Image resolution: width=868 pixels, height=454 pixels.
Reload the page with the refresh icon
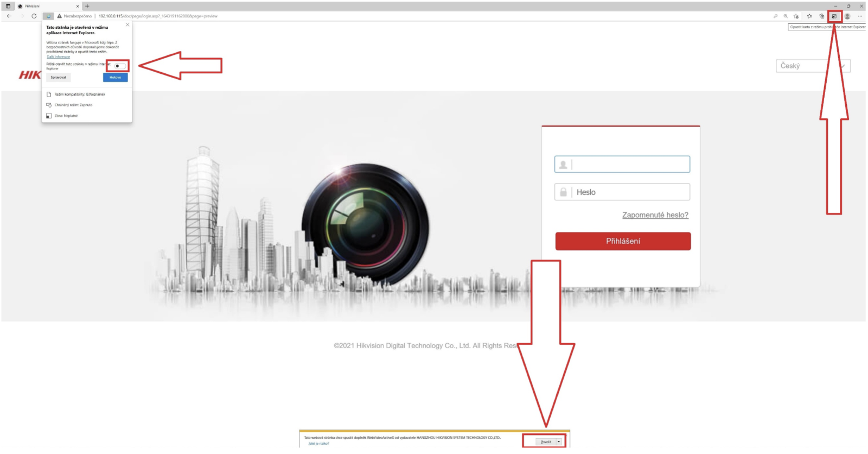pyautogui.click(x=34, y=16)
